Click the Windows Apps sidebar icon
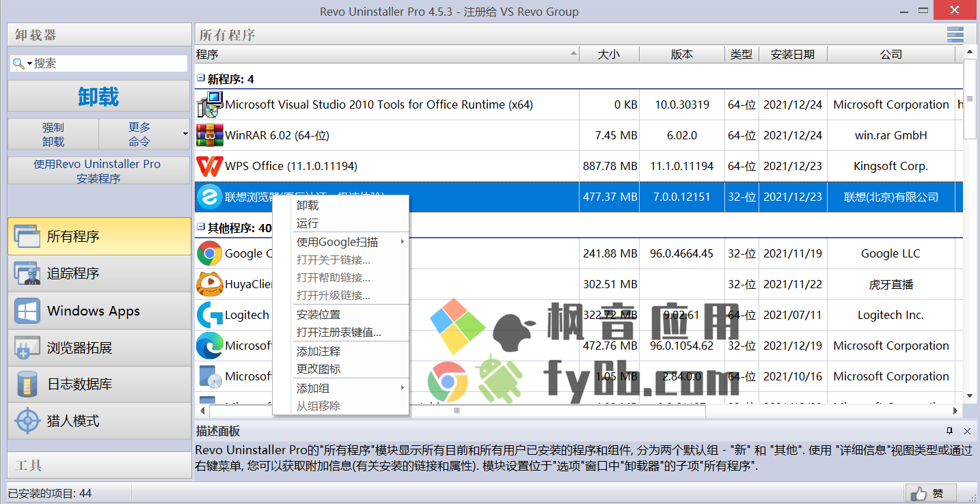980x504 pixels. [x=27, y=311]
